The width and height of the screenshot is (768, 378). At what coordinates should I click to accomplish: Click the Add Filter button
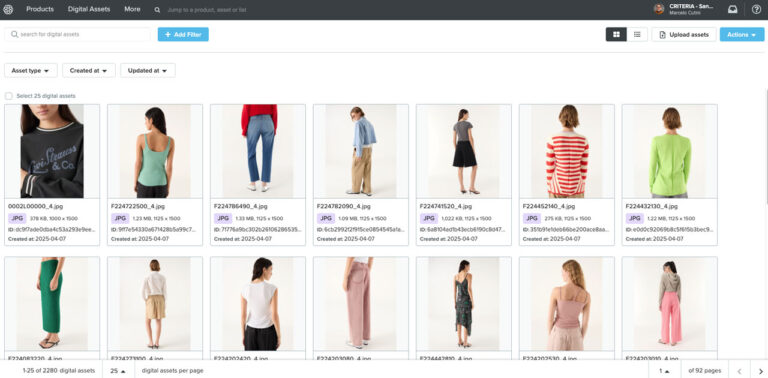pos(183,34)
